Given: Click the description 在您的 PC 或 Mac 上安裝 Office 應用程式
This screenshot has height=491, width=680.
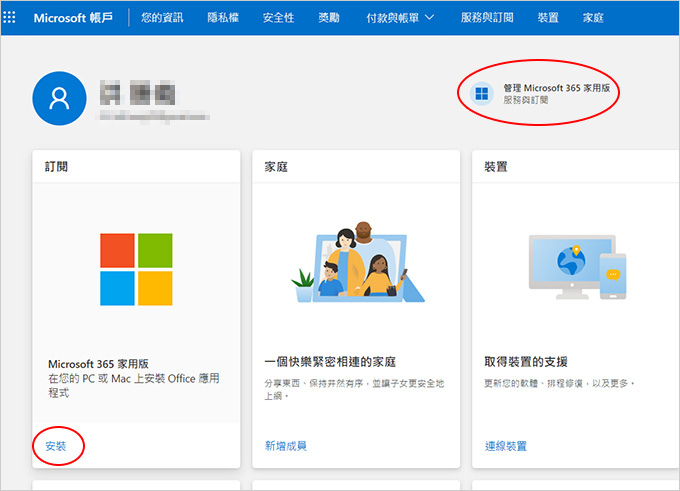Looking at the screenshot, I should [x=134, y=386].
